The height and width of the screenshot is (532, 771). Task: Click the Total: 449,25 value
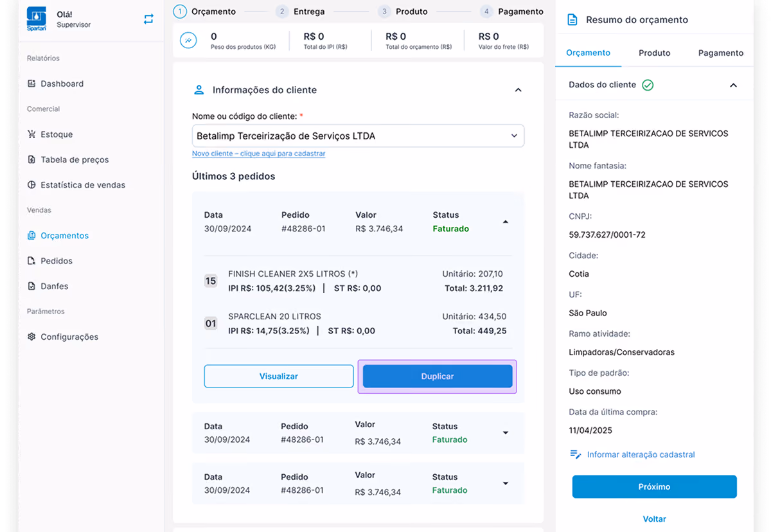[x=479, y=331]
